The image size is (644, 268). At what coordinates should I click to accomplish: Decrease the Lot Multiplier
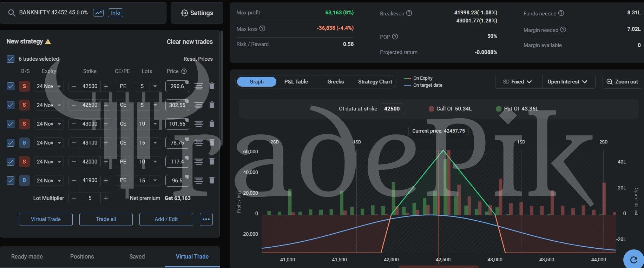click(x=74, y=198)
